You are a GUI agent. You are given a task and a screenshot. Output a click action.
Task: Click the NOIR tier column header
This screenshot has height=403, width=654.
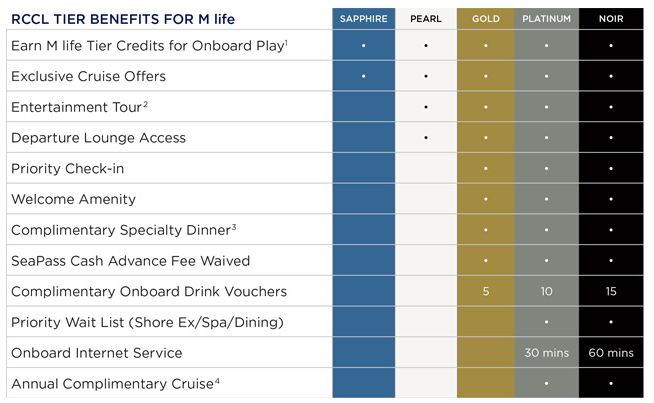[610, 18]
